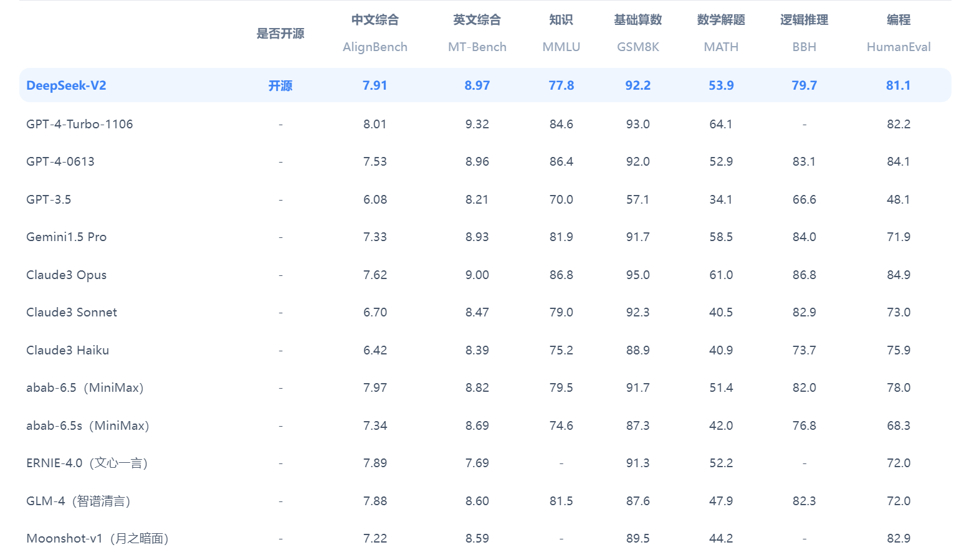Click GPT-4-Turbo-1106 MATH score 64.1
Image resolution: width=959 pixels, height=560 pixels.
coord(721,124)
